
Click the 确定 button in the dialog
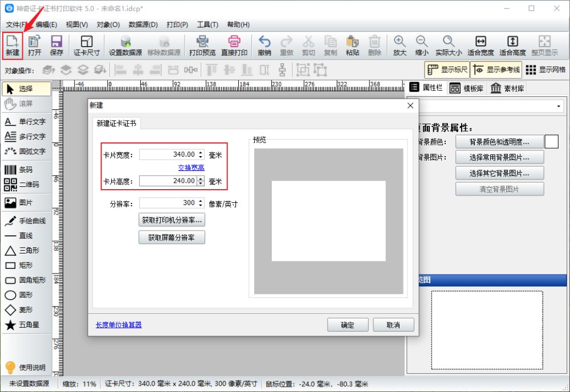pyautogui.click(x=348, y=325)
